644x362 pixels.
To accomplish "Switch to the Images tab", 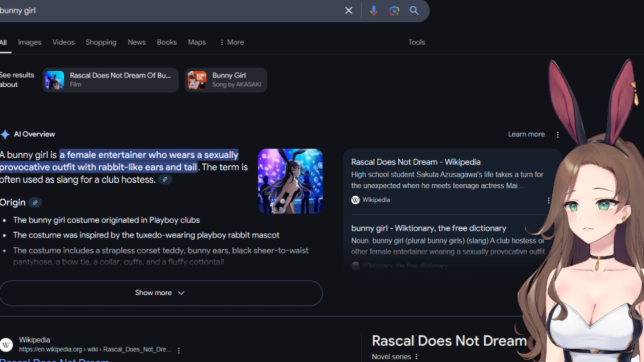I will 29,42.
